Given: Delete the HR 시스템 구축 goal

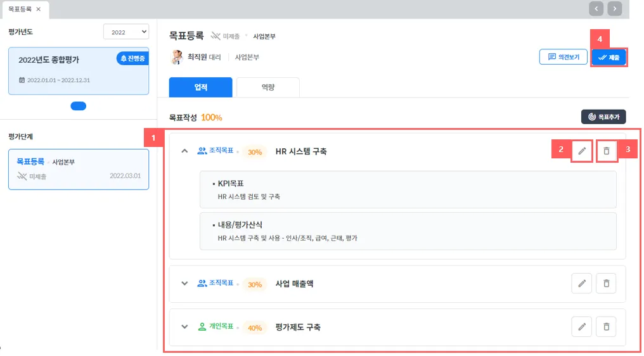Looking at the screenshot, I should [607, 151].
